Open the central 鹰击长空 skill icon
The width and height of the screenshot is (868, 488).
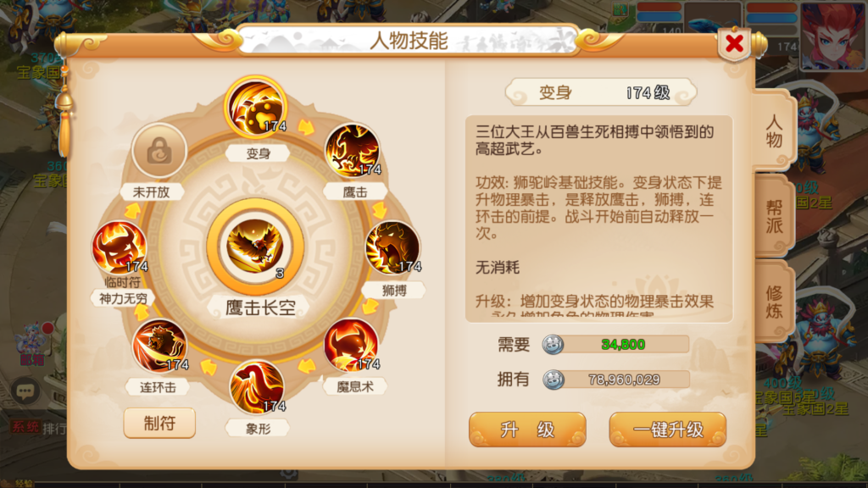255,247
